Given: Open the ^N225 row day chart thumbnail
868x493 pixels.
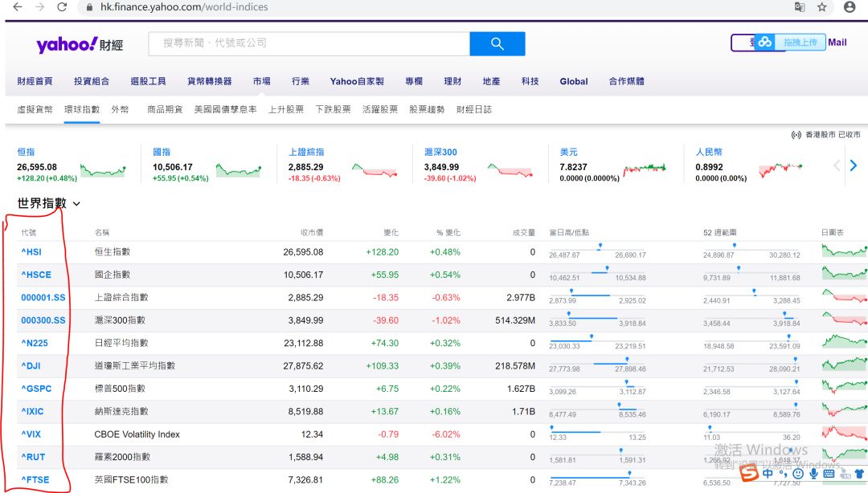Looking at the screenshot, I should (844, 343).
